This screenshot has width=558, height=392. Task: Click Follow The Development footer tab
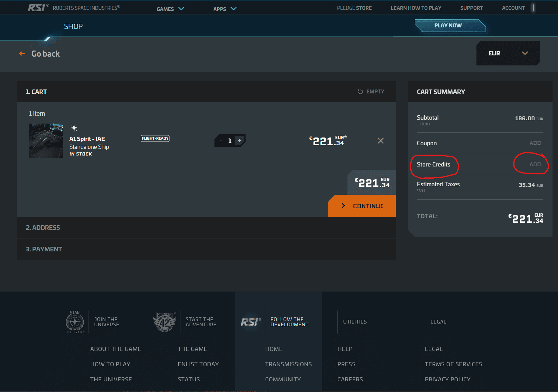tap(289, 322)
